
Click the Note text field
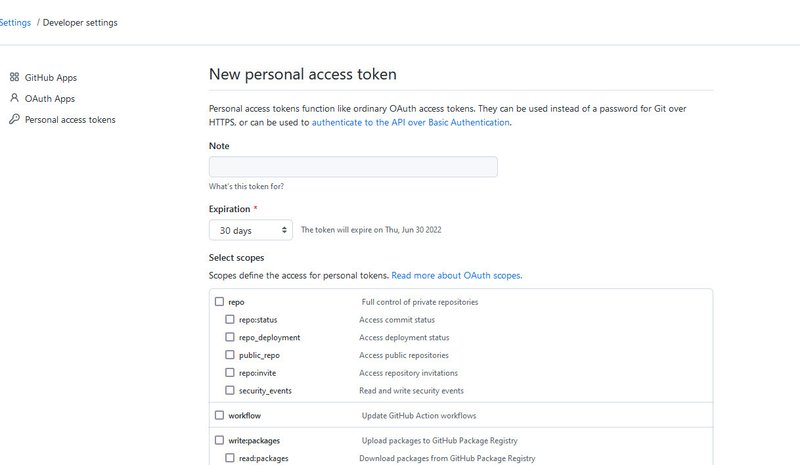(353, 167)
